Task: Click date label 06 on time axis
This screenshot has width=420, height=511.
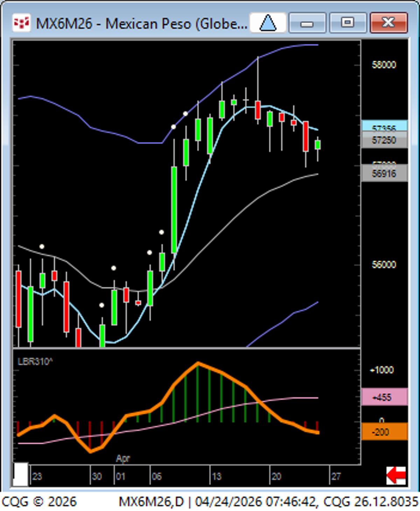Action: point(156,476)
